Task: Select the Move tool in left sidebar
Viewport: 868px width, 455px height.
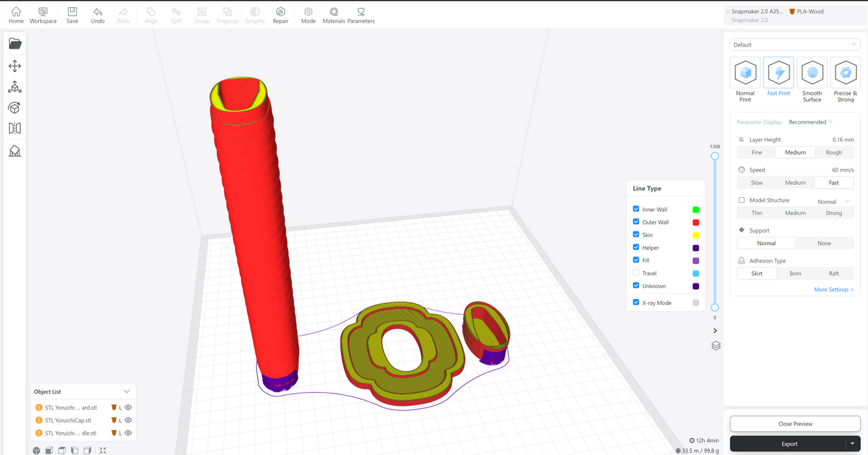Action: pyautogui.click(x=15, y=66)
